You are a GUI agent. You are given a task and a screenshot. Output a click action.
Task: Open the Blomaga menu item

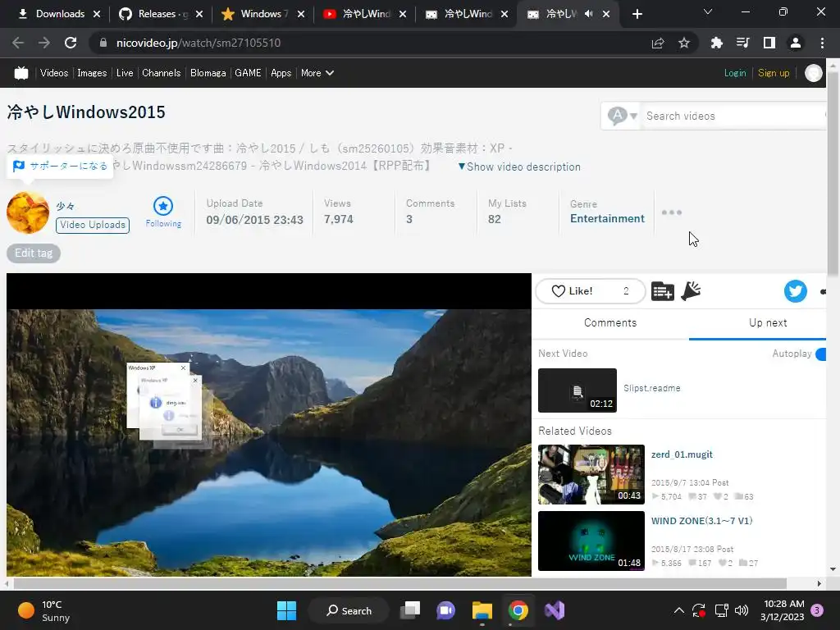(x=208, y=73)
